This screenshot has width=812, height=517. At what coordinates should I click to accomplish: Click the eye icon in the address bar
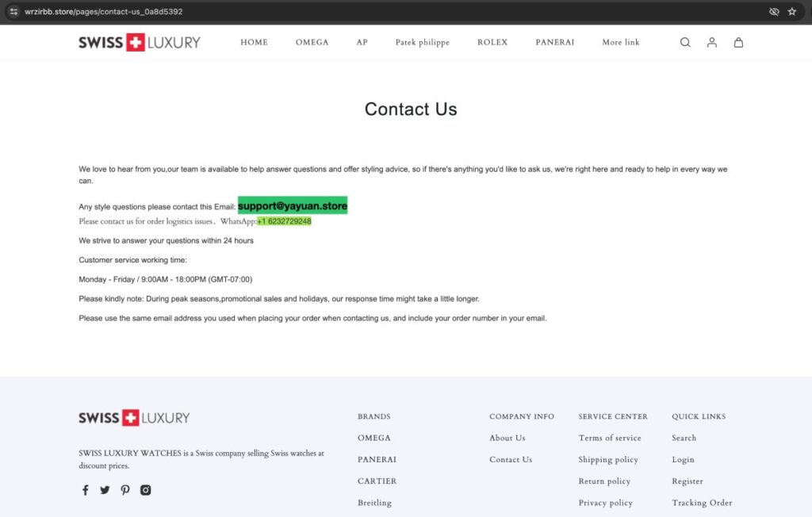pyautogui.click(x=774, y=12)
